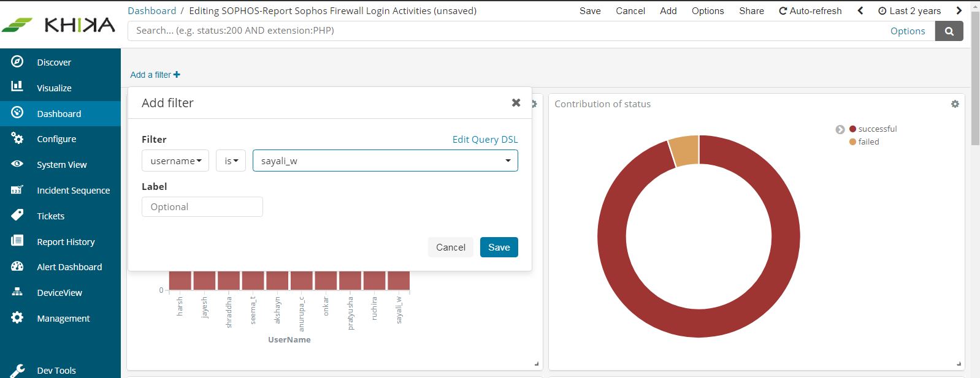
Task: Click the failed legend color dot
Action: [x=852, y=142]
